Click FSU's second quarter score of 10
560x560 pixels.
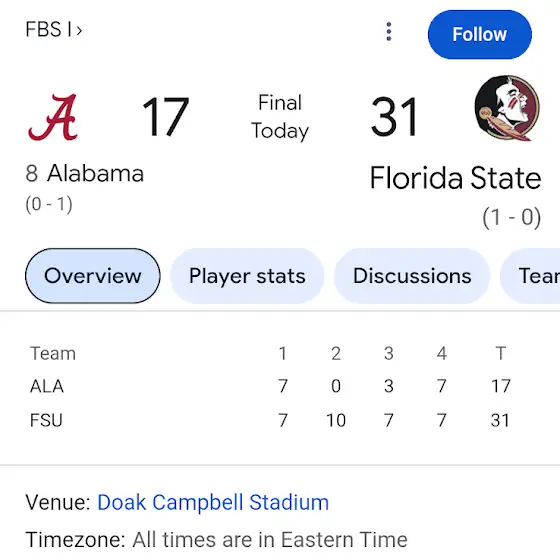(336, 420)
